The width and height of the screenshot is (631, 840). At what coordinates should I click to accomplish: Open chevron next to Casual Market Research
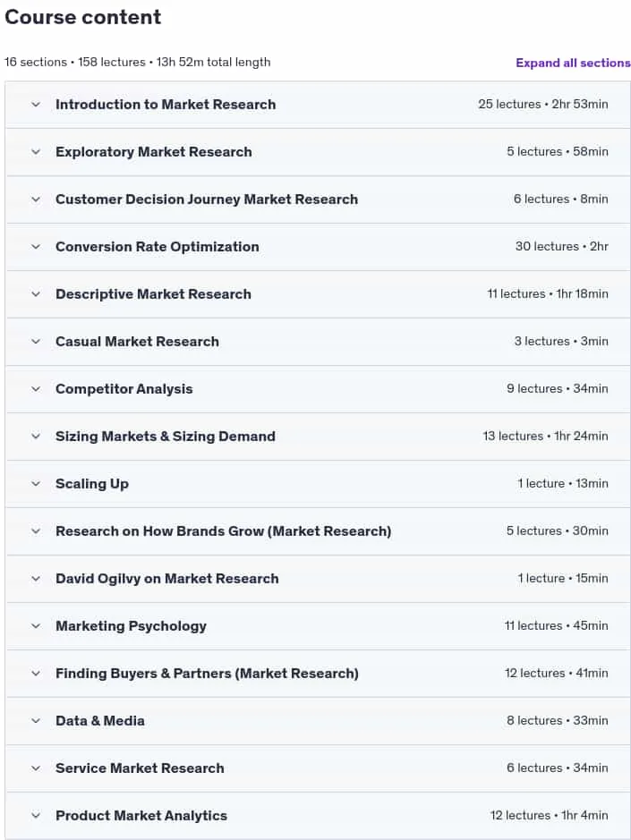(36, 341)
